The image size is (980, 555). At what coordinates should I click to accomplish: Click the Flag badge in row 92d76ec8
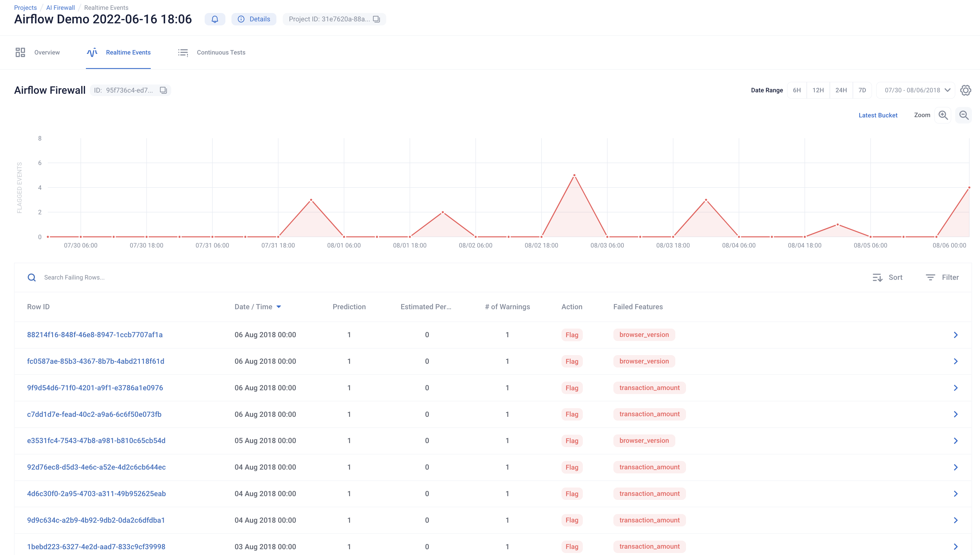(572, 467)
